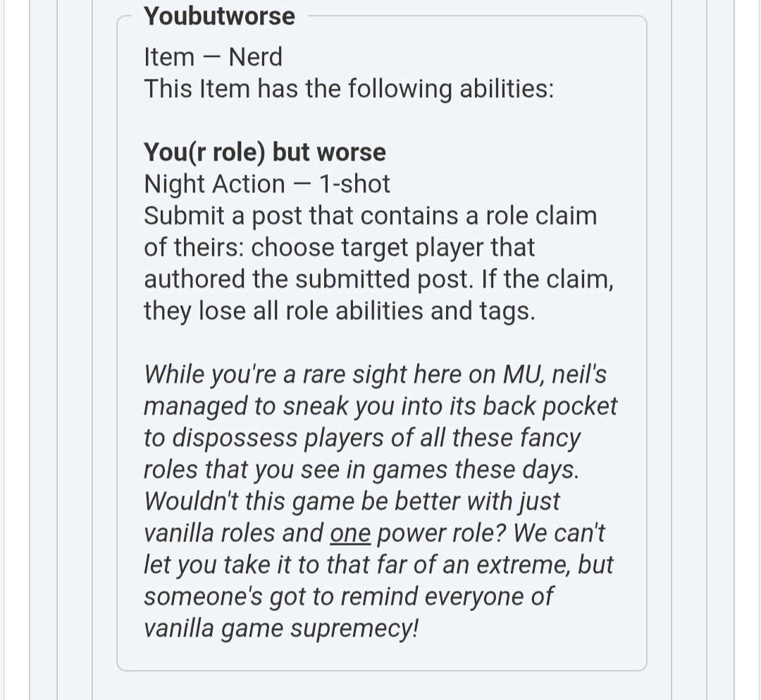
Task: Click "they lose all role abilities and tags."
Action: [x=339, y=311]
